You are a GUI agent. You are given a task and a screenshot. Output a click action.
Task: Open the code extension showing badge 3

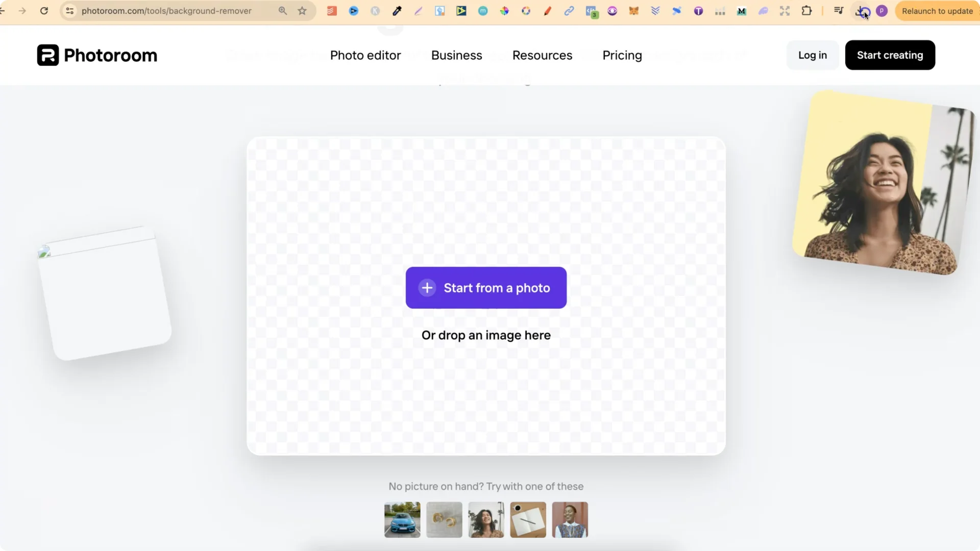click(591, 11)
